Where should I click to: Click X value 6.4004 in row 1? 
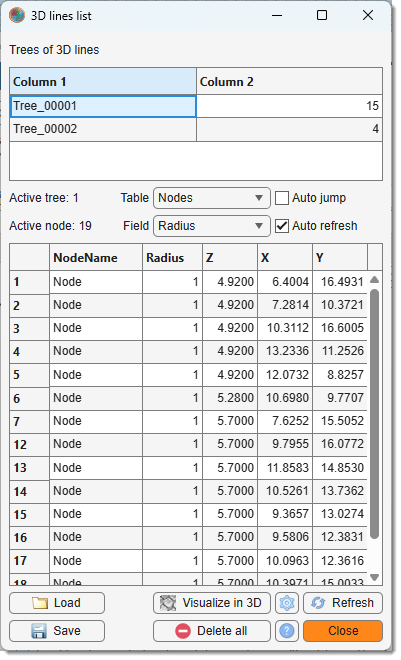(x=285, y=282)
